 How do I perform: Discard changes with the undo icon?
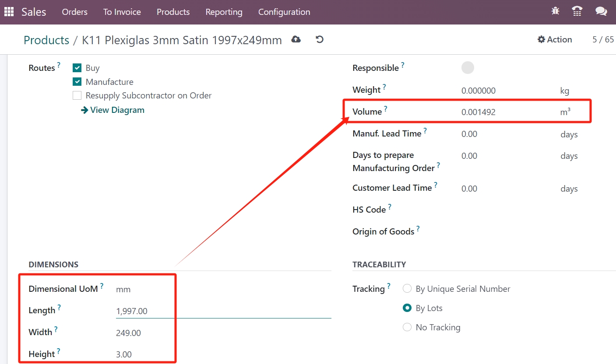click(320, 39)
